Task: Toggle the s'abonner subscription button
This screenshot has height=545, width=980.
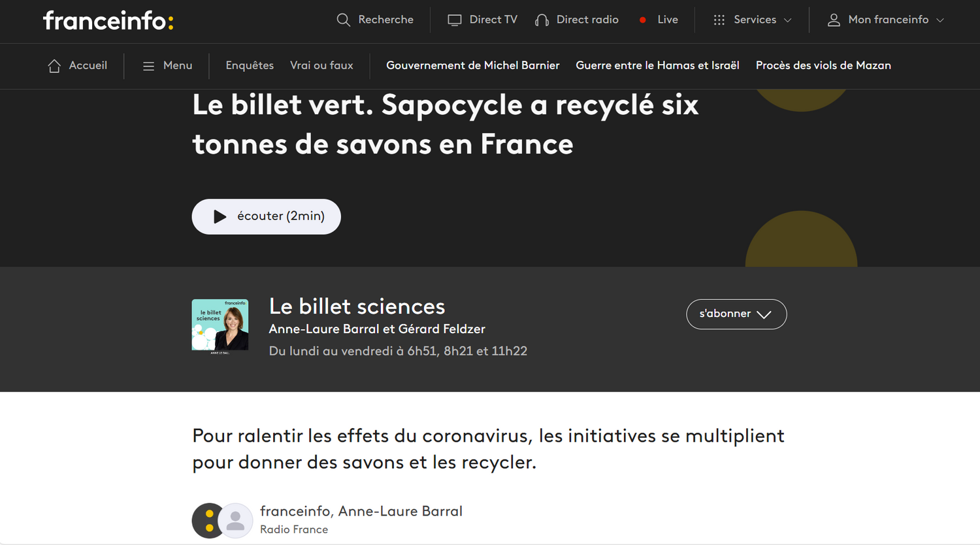Action: tap(736, 314)
